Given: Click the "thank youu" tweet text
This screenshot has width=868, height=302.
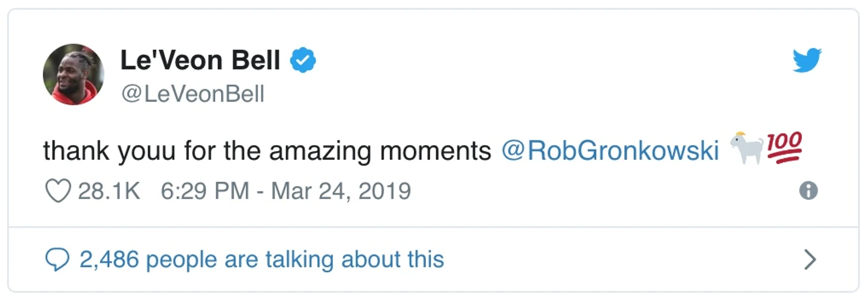Looking at the screenshot, I should click(x=109, y=151).
